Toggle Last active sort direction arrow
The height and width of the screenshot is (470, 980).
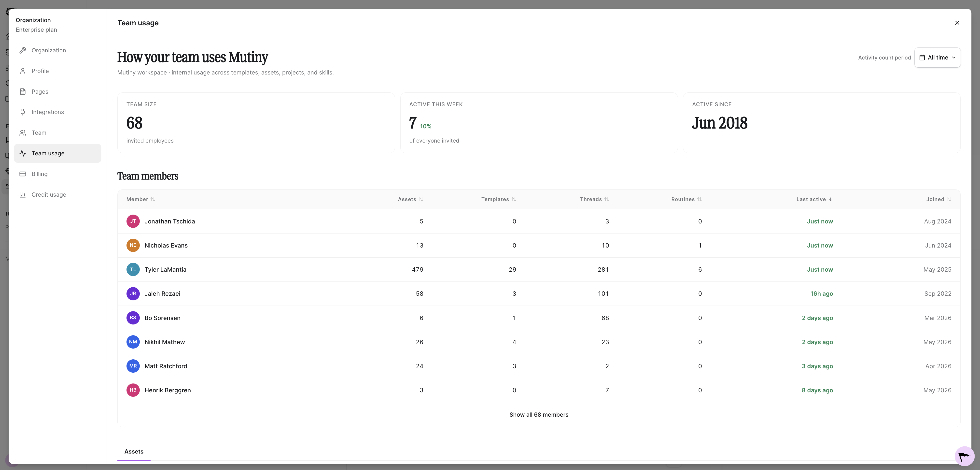(830, 199)
